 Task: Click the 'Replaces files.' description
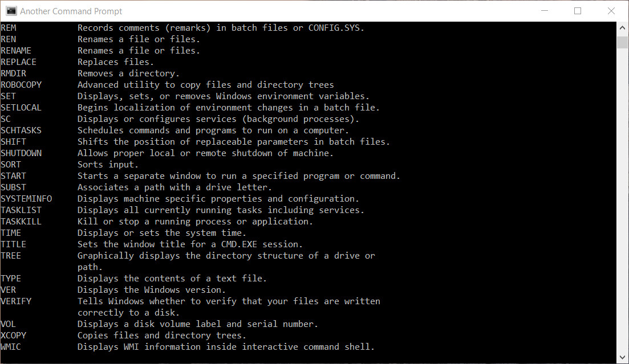pyautogui.click(x=116, y=62)
